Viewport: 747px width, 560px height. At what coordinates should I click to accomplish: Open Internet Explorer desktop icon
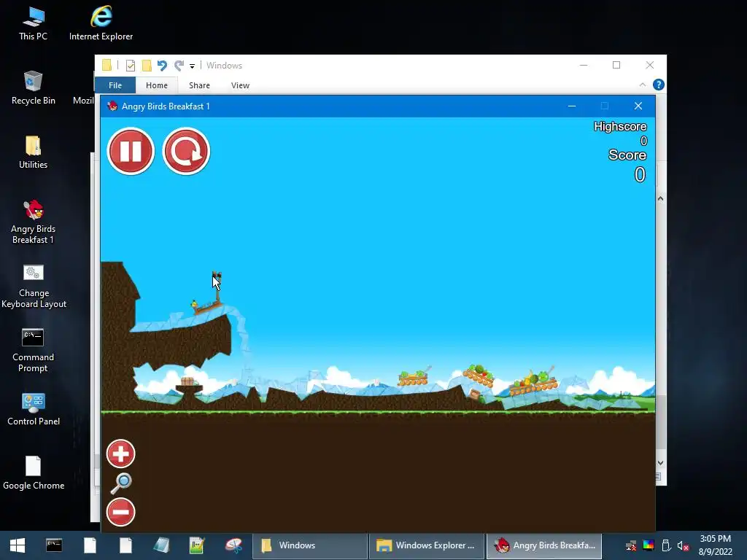pyautogui.click(x=101, y=24)
